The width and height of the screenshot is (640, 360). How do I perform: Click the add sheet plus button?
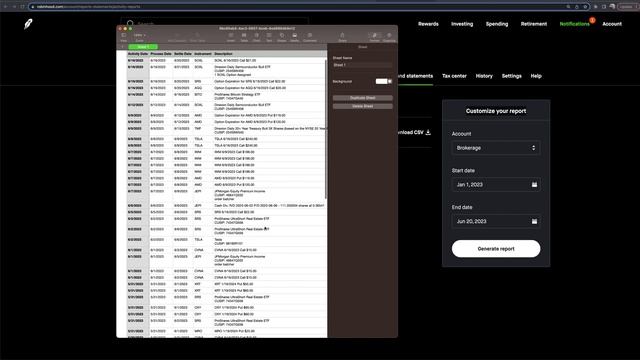click(122, 47)
